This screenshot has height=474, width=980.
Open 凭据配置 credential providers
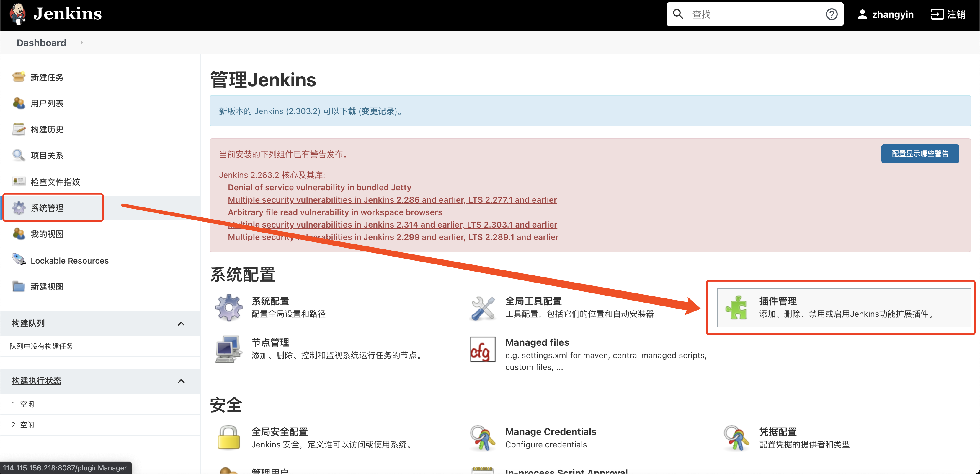click(777, 431)
